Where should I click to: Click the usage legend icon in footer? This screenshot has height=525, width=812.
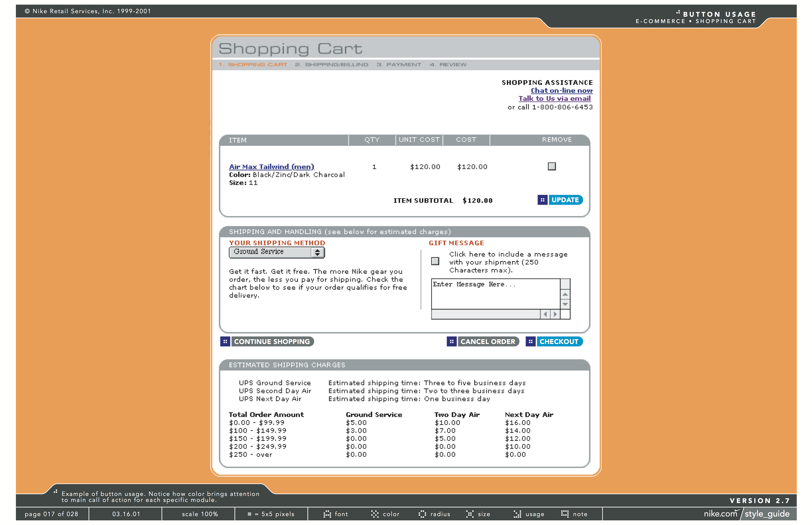tap(517, 514)
